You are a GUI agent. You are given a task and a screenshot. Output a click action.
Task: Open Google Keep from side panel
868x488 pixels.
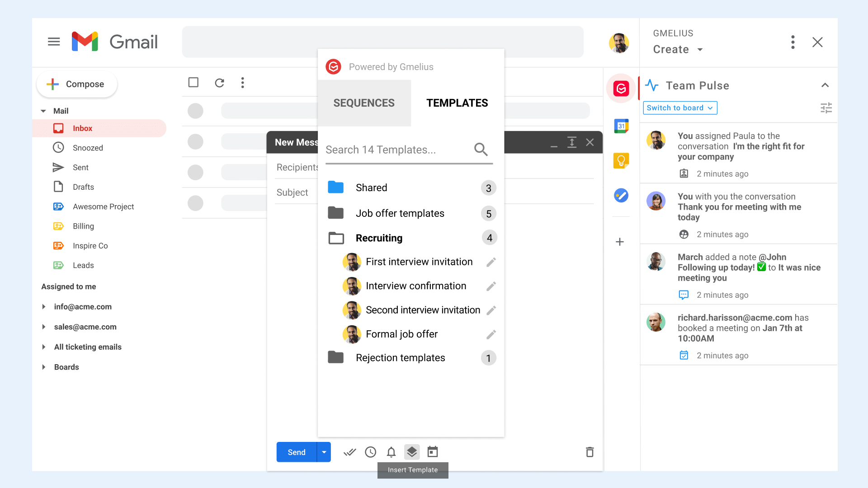coord(621,160)
